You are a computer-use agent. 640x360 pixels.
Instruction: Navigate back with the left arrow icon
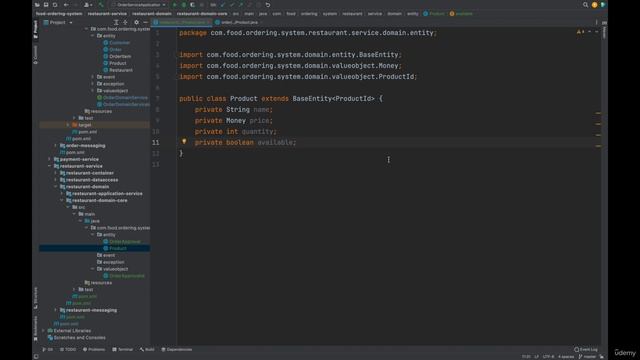click(66, 5)
